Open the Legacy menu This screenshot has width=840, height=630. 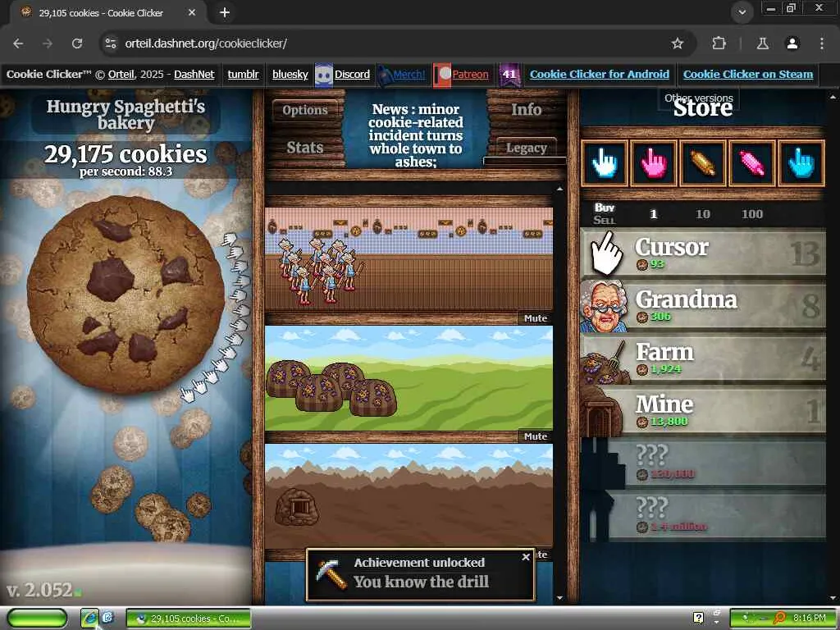coord(526,148)
